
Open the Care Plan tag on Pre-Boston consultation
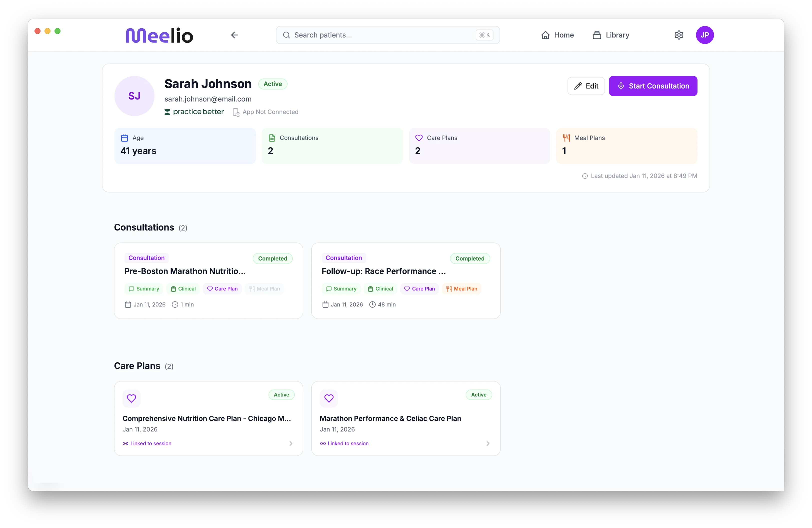pyautogui.click(x=222, y=288)
